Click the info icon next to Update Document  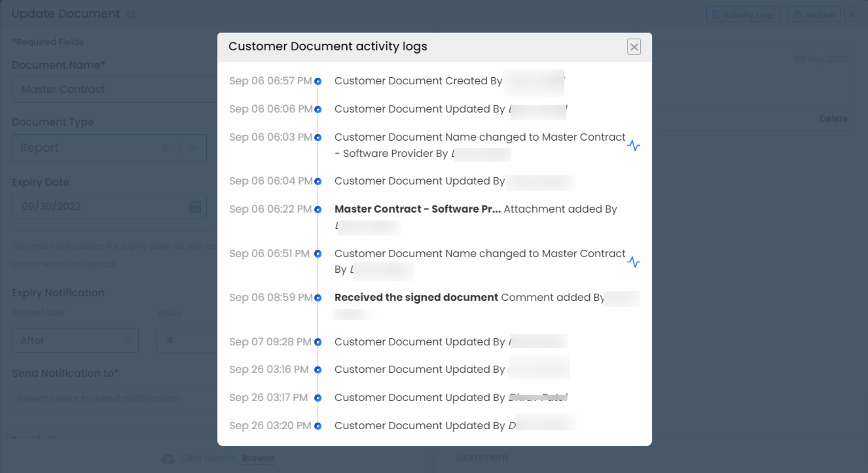pos(131,14)
